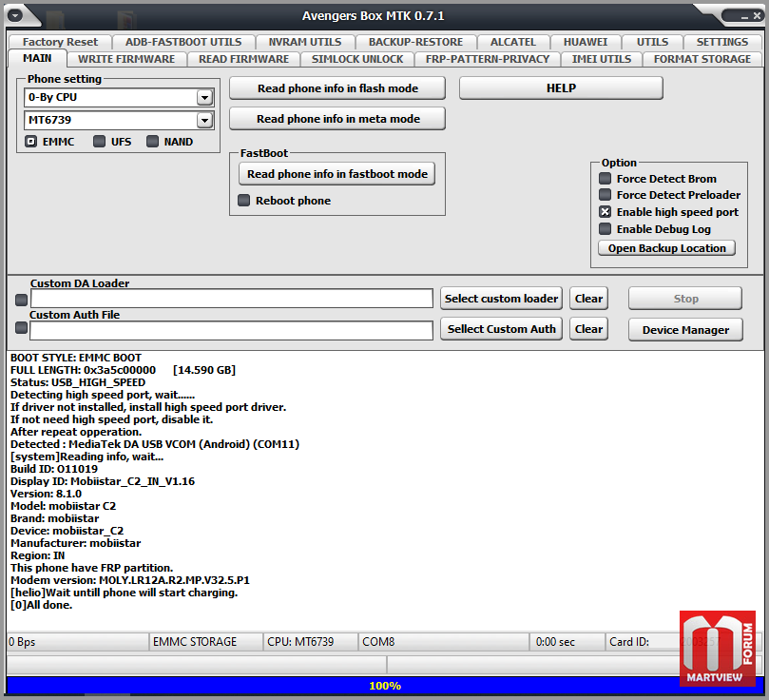This screenshot has width=769, height=700.
Task: Click the 100% progress bar
Action: tap(384, 686)
